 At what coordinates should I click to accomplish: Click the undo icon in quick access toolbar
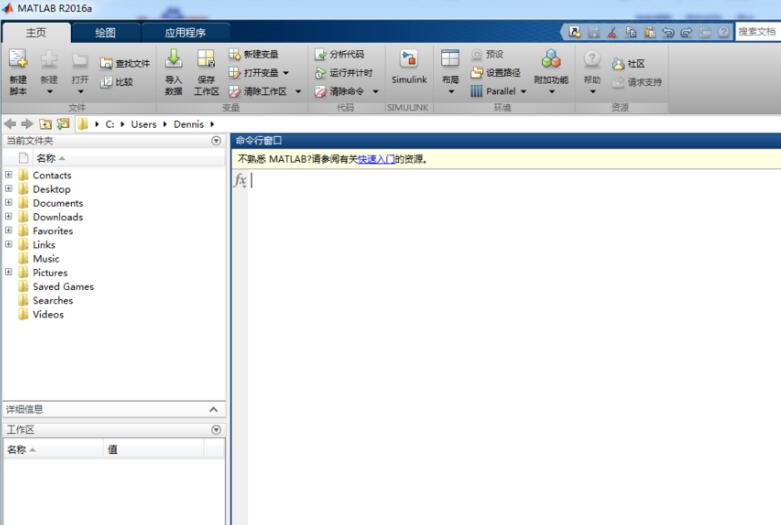pyautogui.click(x=668, y=32)
